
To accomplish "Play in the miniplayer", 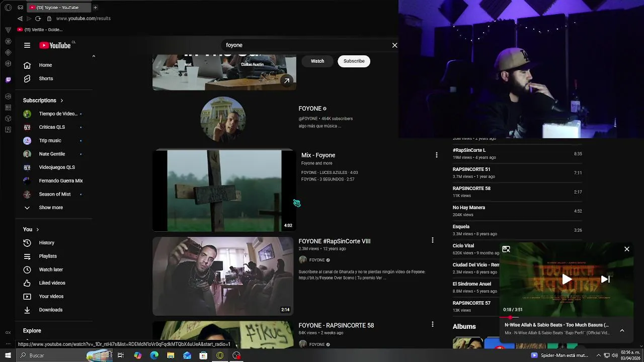I will [567, 280].
